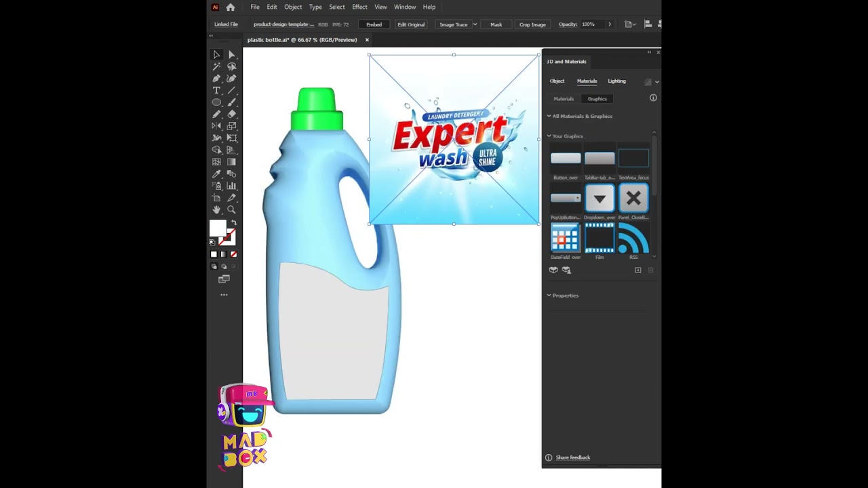Collapse Your Graphics section

pyautogui.click(x=549, y=136)
